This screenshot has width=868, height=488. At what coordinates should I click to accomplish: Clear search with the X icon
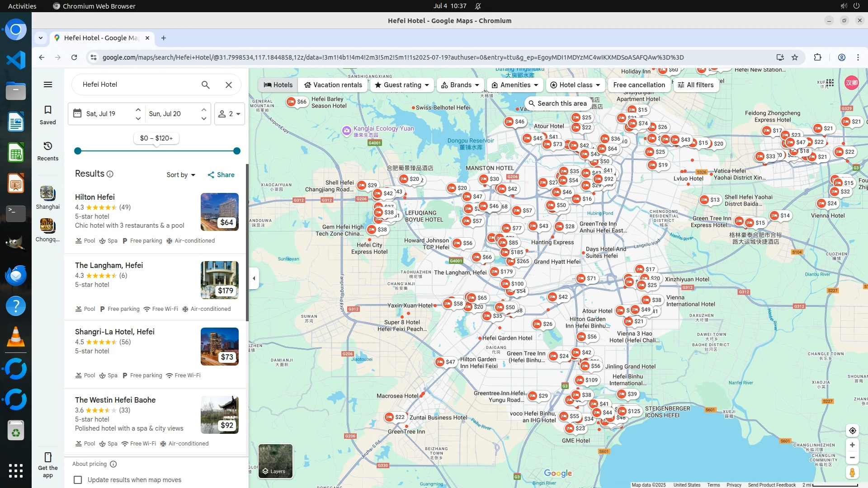tap(229, 85)
